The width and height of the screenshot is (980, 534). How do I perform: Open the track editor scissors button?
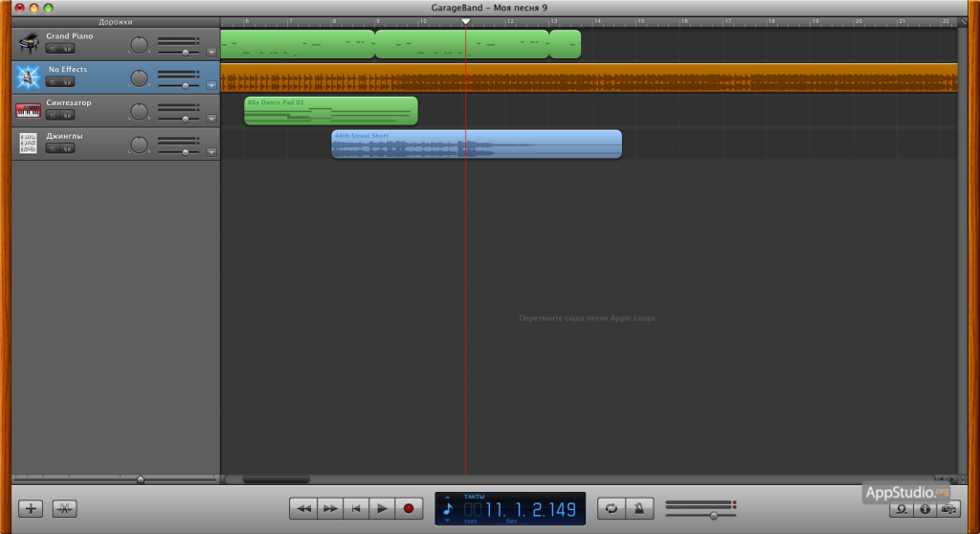tap(64, 508)
